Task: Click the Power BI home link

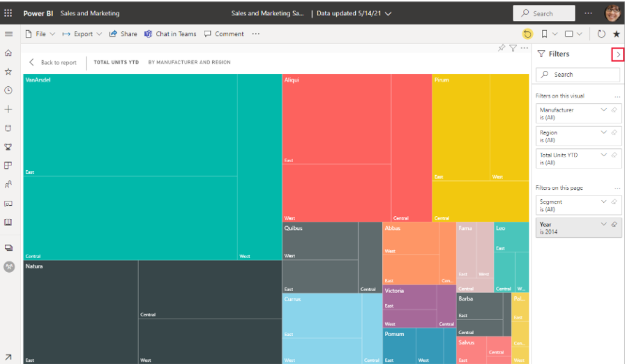Action: click(38, 13)
